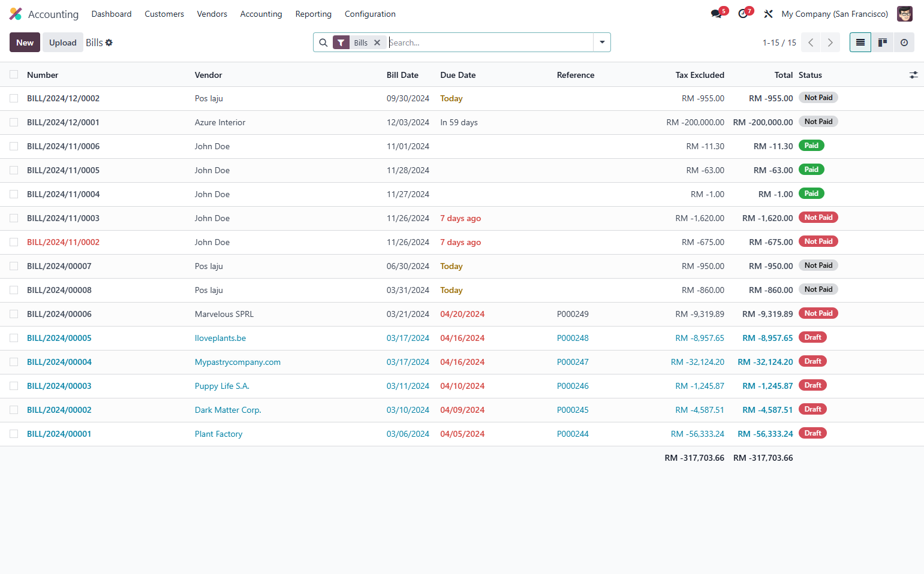The image size is (924, 574).
Task: Select checkbox for BILL/2024/12/0002
Action: pos(14,98)
